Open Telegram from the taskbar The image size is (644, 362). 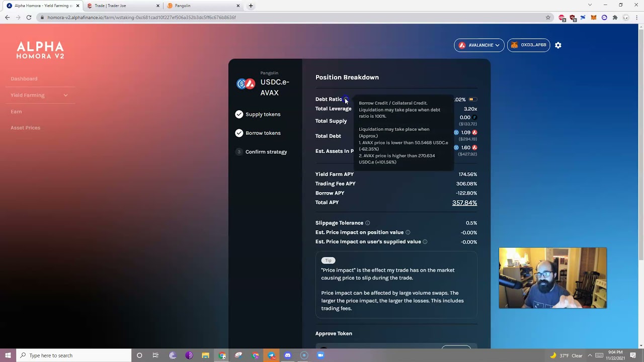tap(271, 355)
